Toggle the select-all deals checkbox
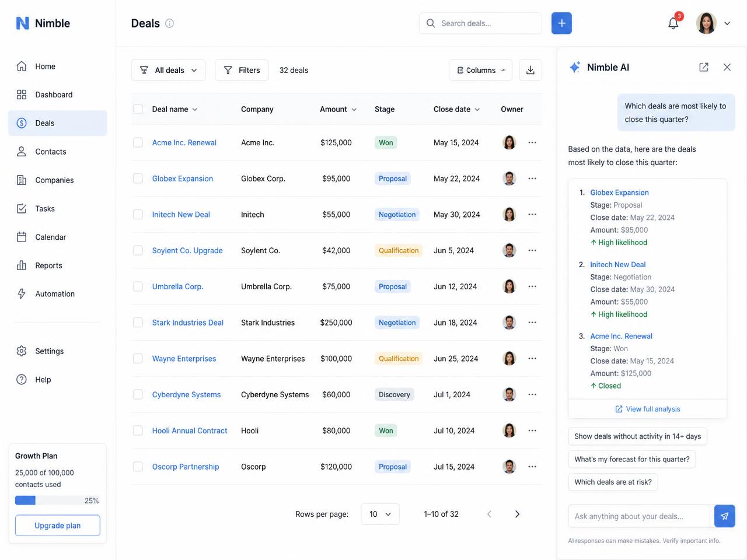 138,109
